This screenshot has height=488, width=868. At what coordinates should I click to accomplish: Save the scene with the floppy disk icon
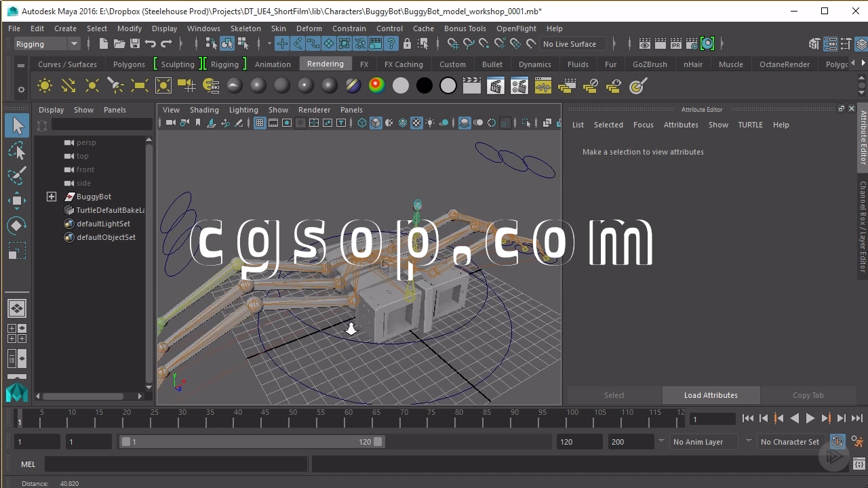coord(134,44)
